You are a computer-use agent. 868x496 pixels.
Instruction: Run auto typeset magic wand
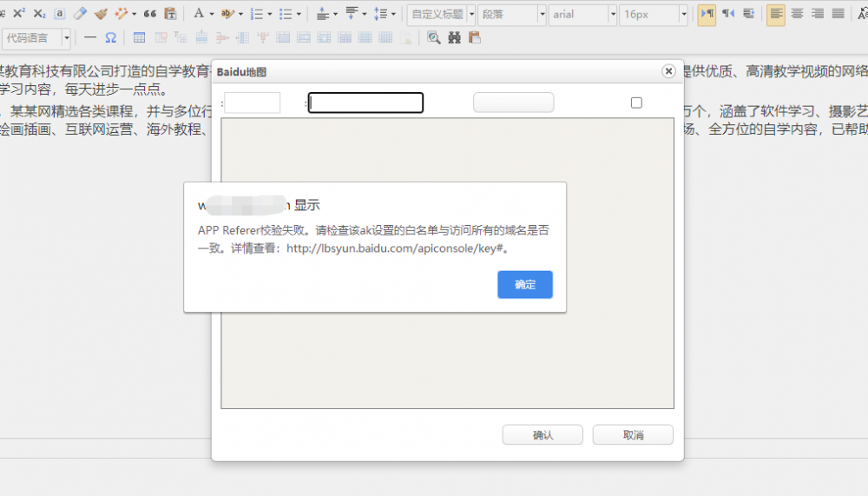[x=121, y=13]
